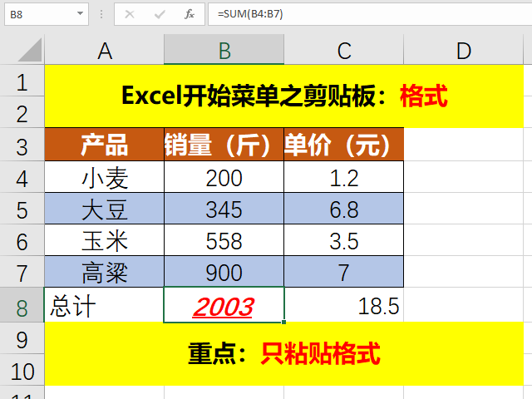Click the cell containing 小麦
This screenshot has width=532, height=399.
[104, 177]
